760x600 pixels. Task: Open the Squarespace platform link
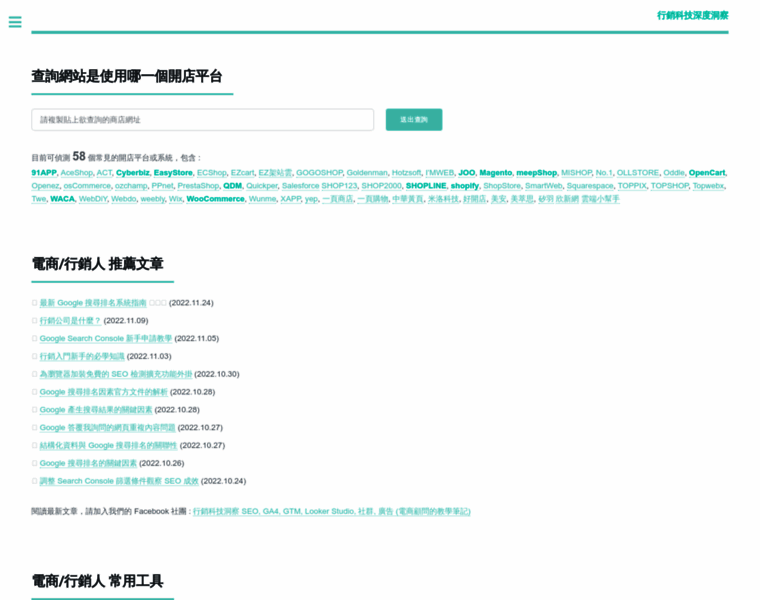590,186
